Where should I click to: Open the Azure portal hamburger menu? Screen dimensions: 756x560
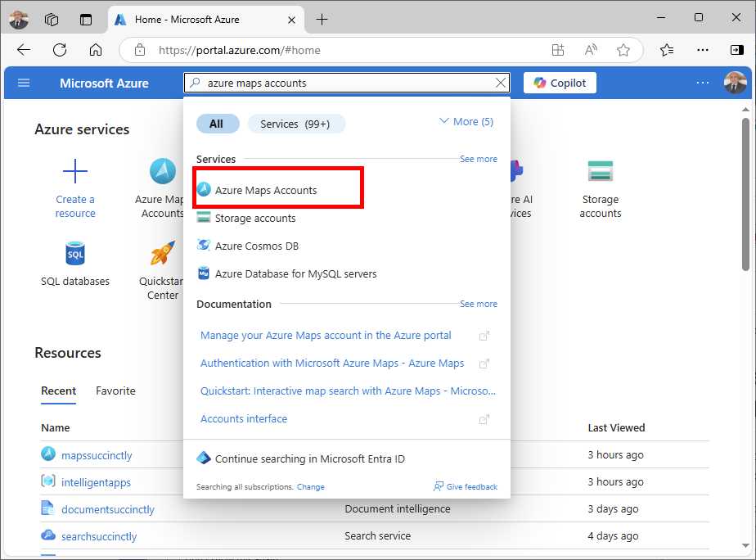click(x=23, y=83)
